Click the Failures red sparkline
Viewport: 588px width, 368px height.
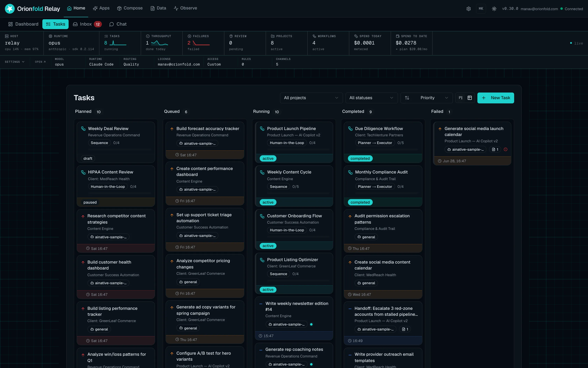coord(201,43)
